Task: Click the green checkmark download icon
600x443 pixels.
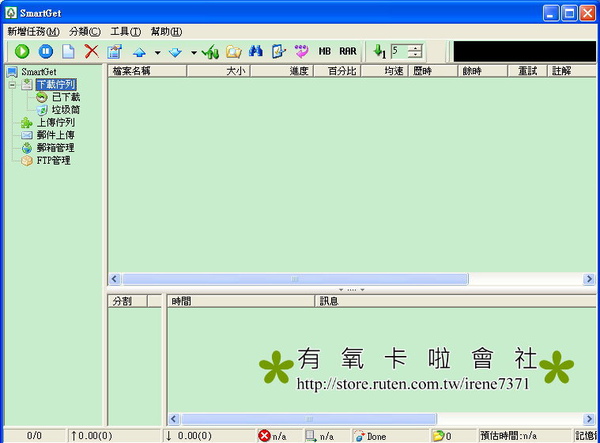Action: pyautogui.click(x=210, y=51)
